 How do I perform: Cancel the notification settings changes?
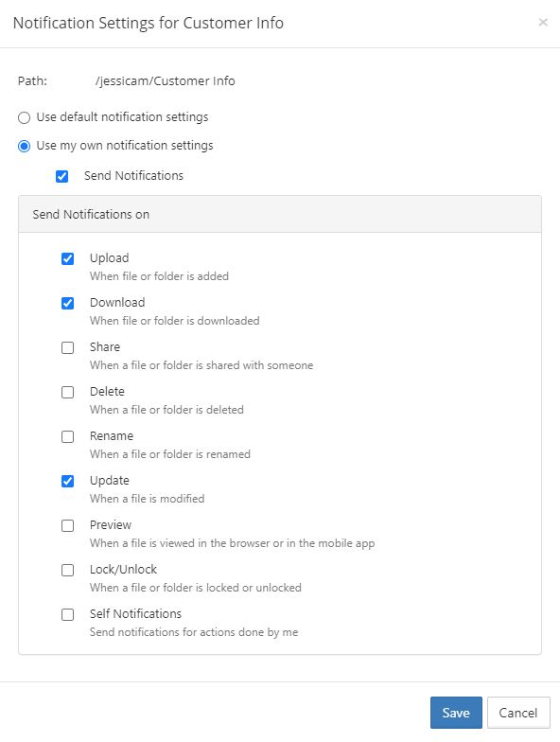click(518, 712)
